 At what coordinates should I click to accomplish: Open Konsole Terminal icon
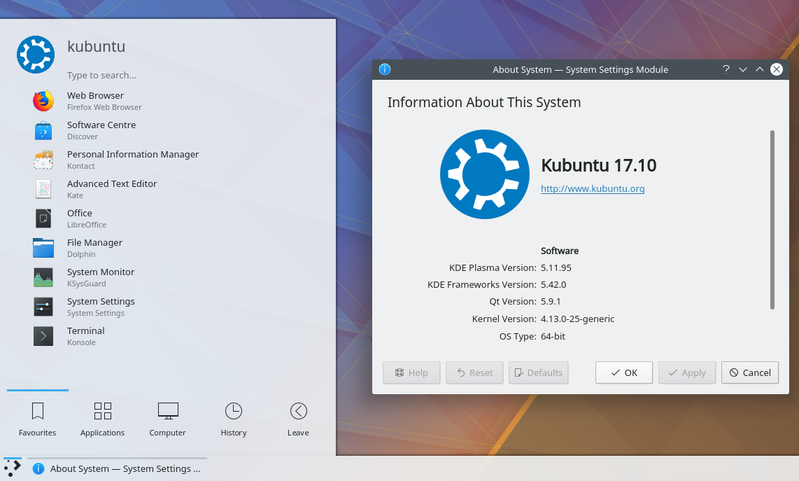[x=43, y=336]
